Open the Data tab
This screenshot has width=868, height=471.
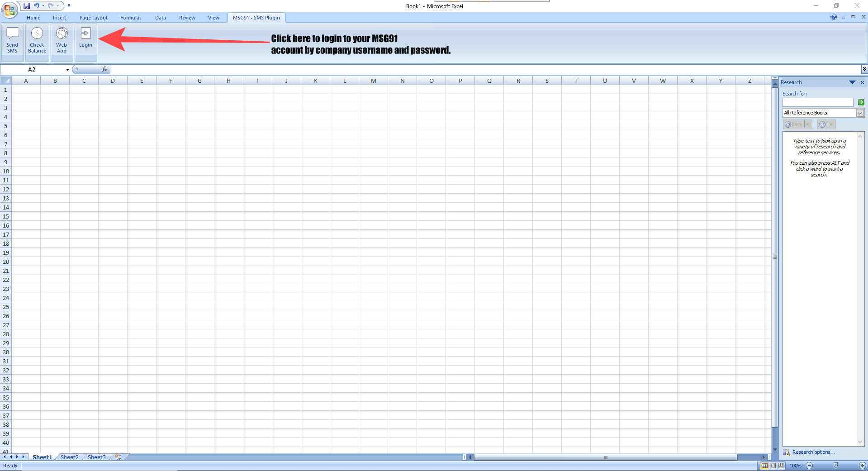coord(161,18)
